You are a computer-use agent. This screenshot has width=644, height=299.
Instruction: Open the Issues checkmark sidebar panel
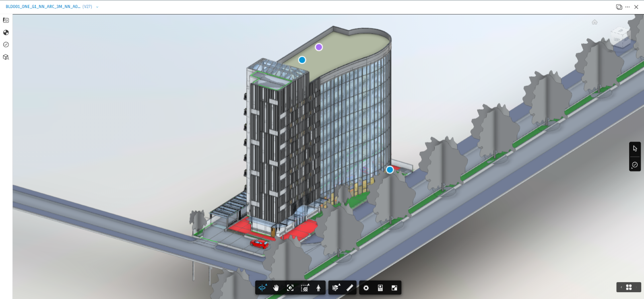click(x=6, y=45)
